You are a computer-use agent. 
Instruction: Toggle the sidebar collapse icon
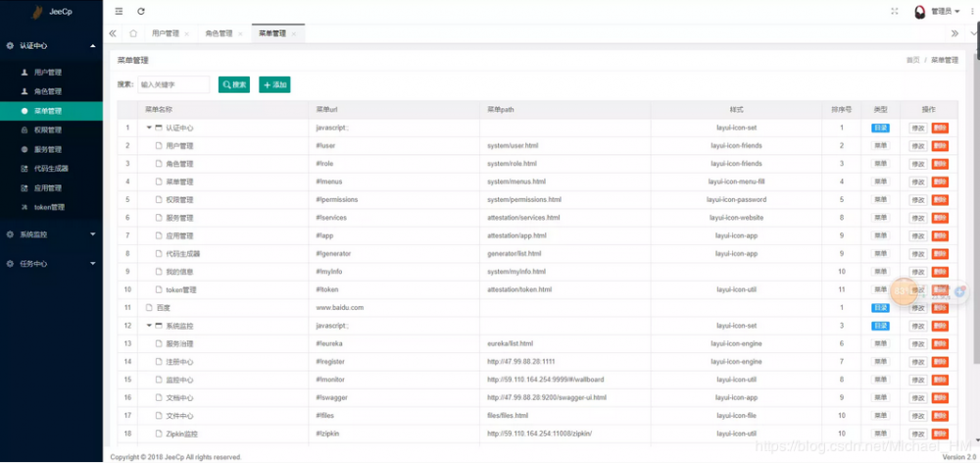120,11
